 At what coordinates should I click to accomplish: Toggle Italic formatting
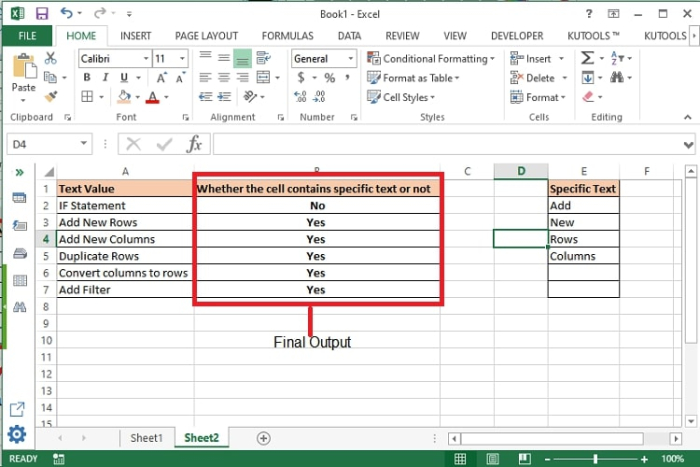[x=105, y=78]
